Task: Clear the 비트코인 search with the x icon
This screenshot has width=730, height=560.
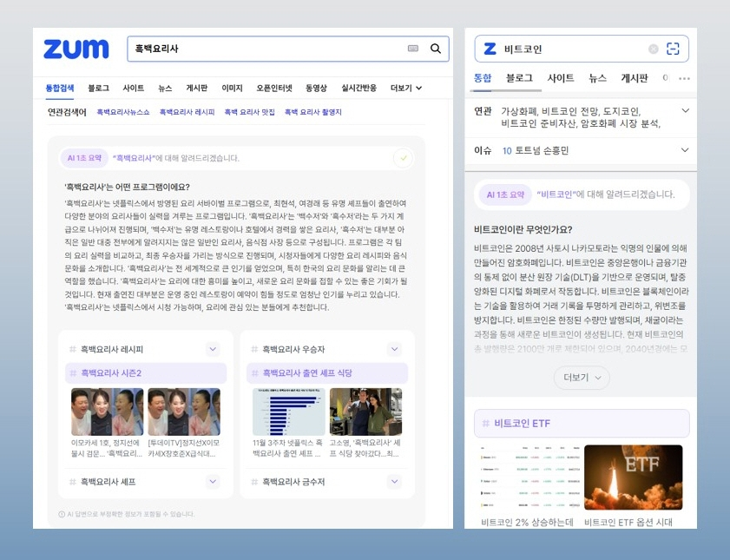Action: pyautogui.click(x=653, y=49)
